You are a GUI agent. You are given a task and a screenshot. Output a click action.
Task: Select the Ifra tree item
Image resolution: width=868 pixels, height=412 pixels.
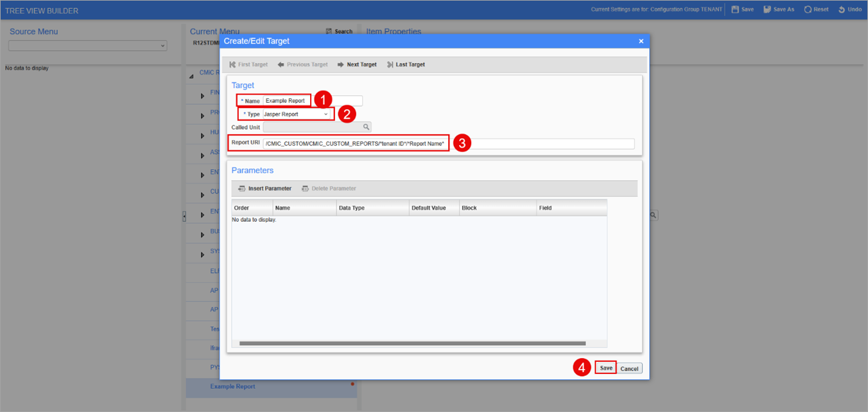[214, 348]
